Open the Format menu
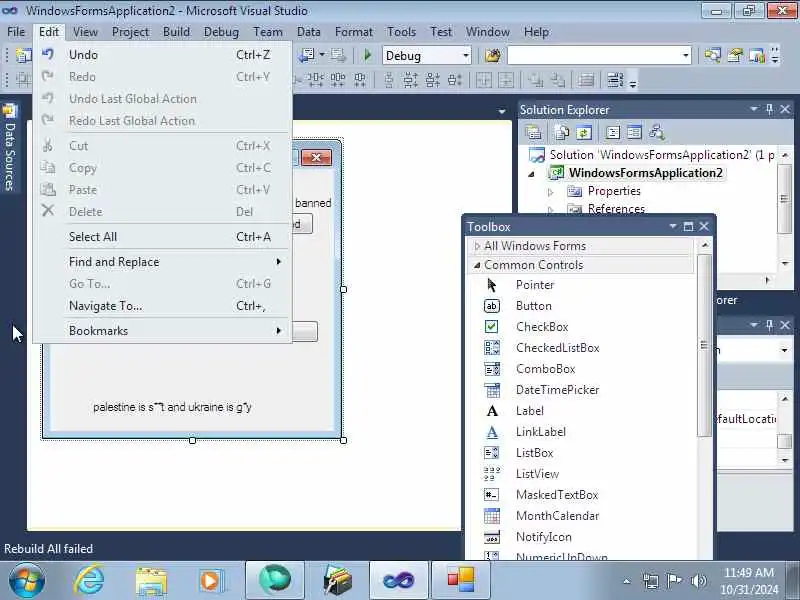This screenshot has height=600, width=800. tap(354, 32)
